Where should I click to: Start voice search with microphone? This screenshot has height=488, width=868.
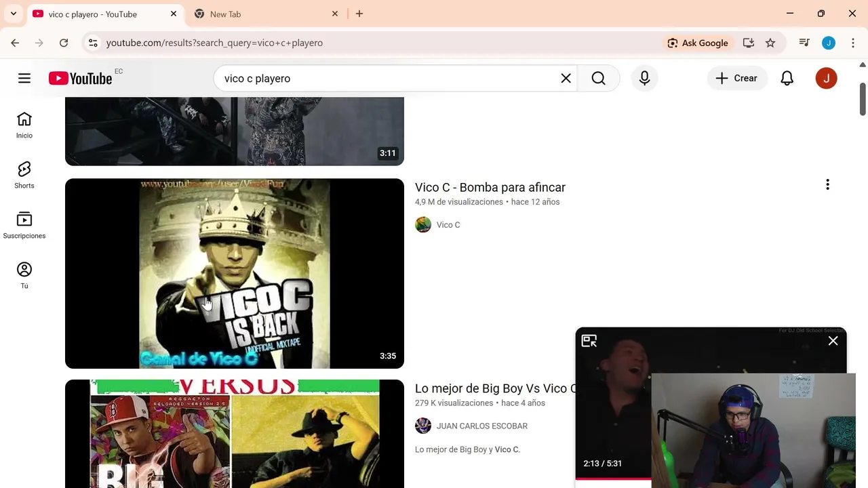point(645,79)
